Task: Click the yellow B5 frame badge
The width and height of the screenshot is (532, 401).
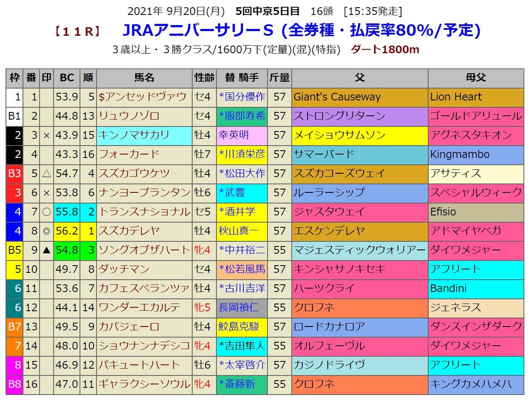Action: 15,250
